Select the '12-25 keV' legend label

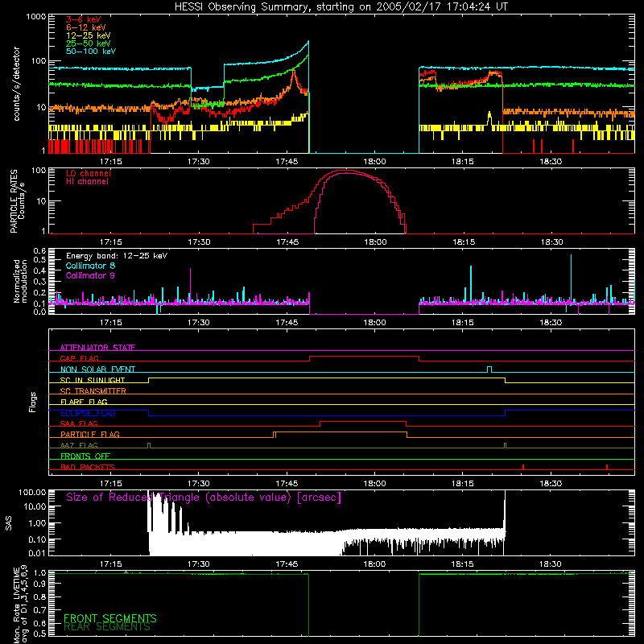tap(89, 35)
